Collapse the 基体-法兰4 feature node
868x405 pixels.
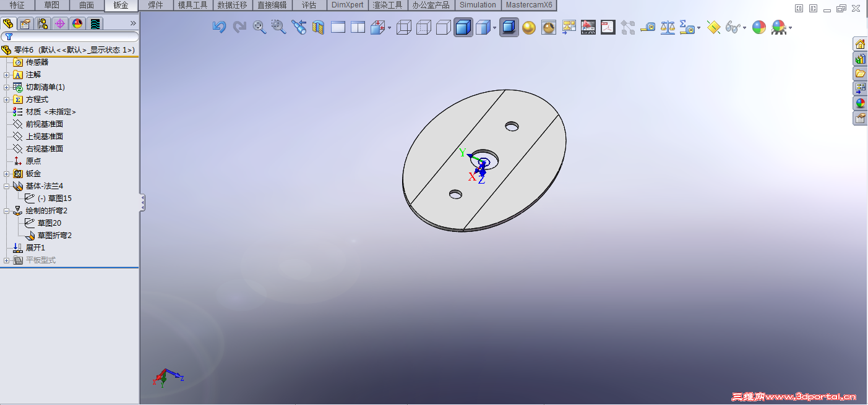pyautogui.click(x=7, y=186)
